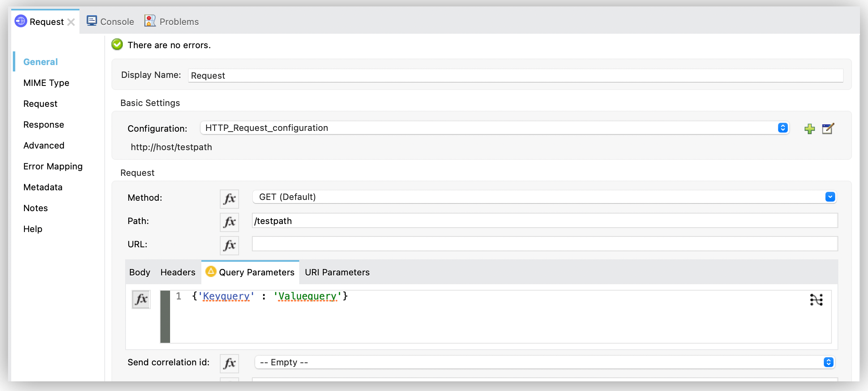Click the empty URL input field
This screenshot has width=868, height=391.
(x=545, y=244)
